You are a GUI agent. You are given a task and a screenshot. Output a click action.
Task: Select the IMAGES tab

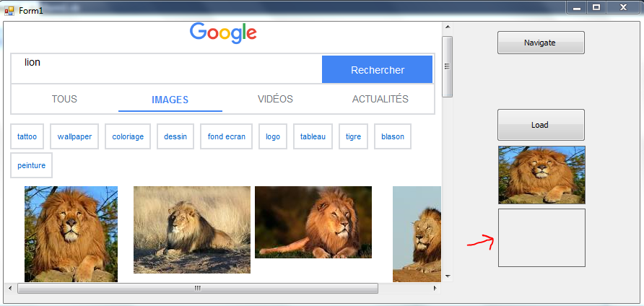coord(170,100)
